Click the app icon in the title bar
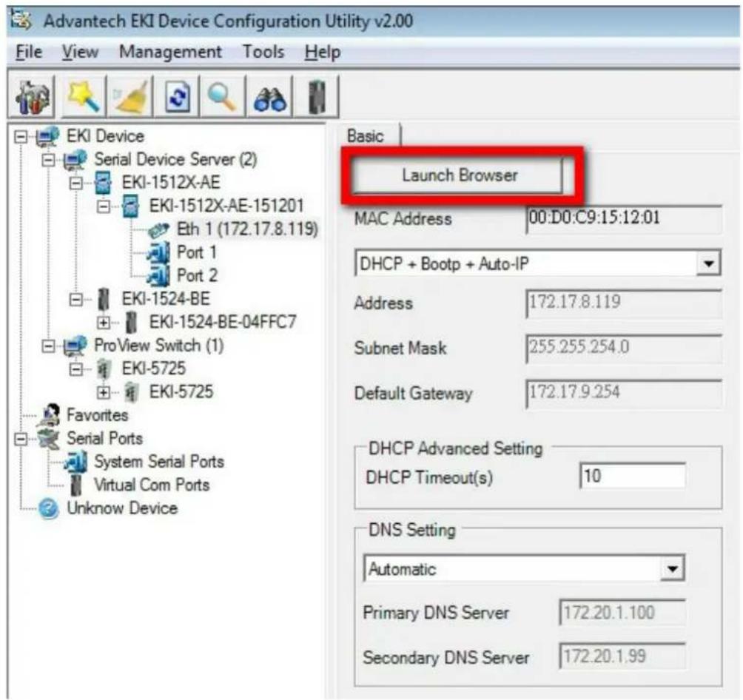The height and width of the screenshot is (700, 743). [x=21, y=20]
